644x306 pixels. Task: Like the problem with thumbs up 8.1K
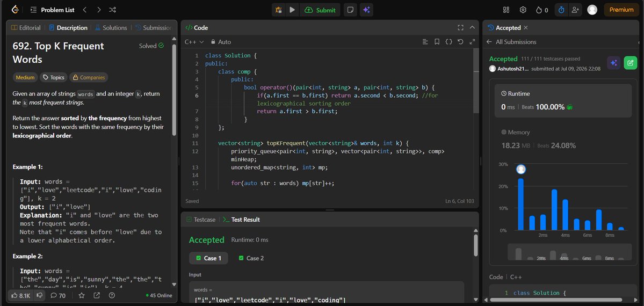pos(20,295)
